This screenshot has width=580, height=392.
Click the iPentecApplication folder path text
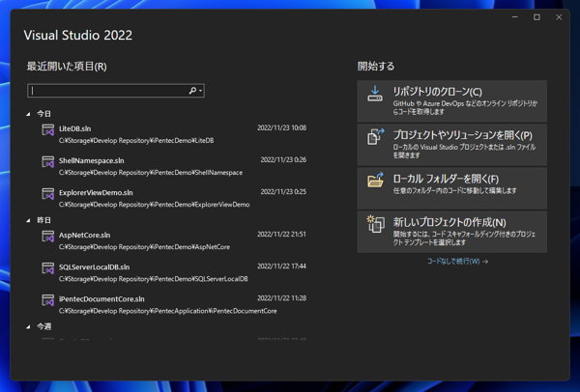click(x=167, y=311)
